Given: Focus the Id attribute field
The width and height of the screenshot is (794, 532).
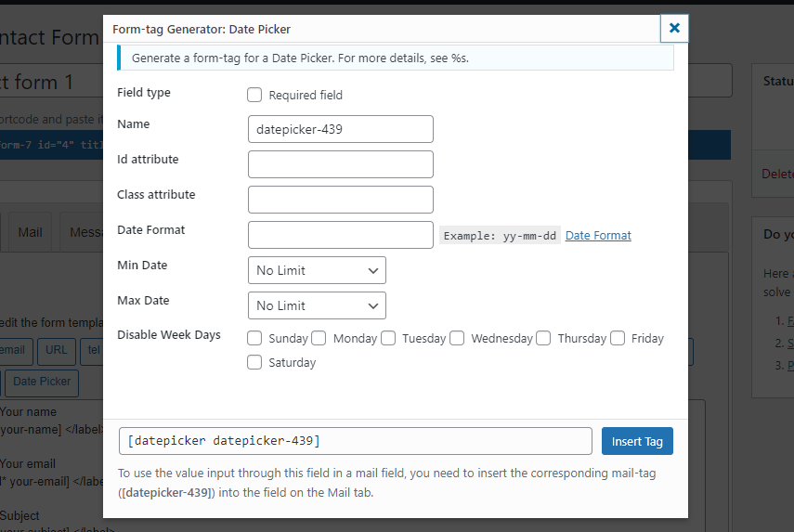Looking at the screenshot, I should tap(341, 164).
